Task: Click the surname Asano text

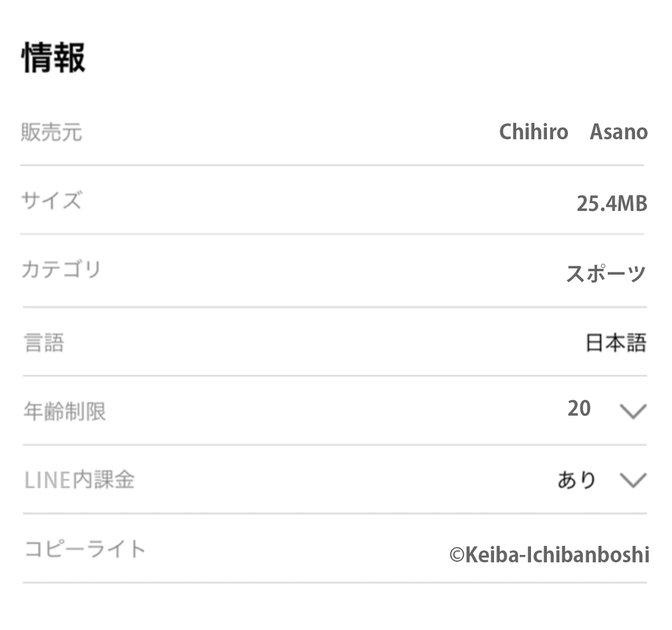Action: [619, 132]
